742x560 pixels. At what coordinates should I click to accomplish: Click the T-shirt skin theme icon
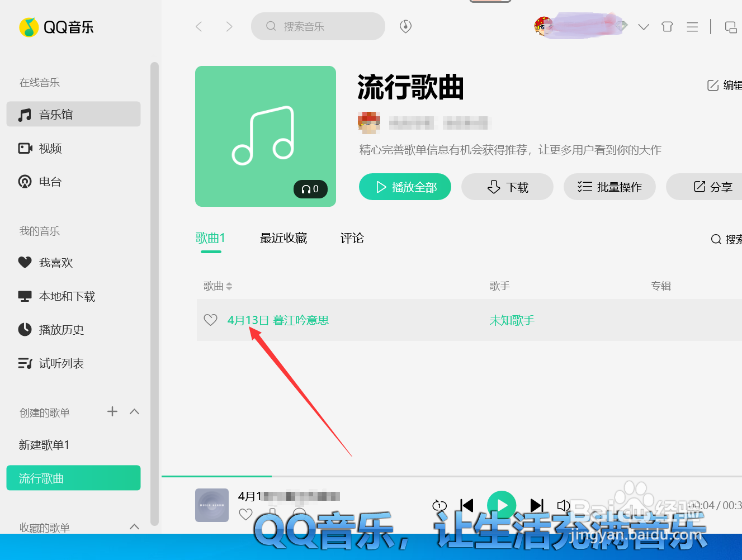667,26
